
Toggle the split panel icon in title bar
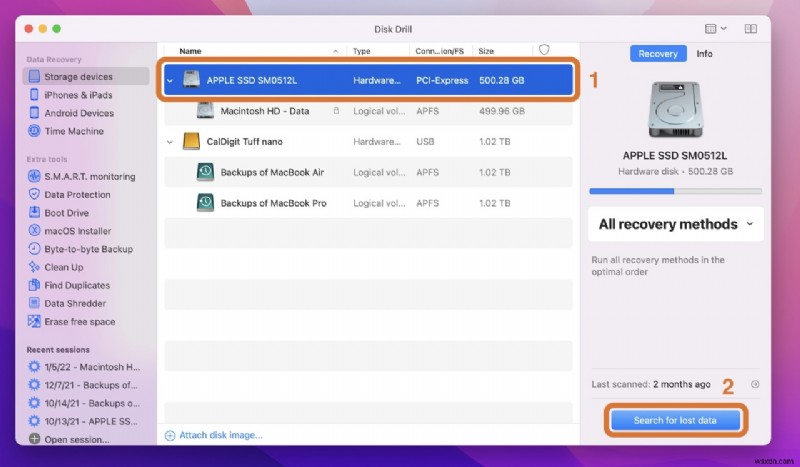751,29
